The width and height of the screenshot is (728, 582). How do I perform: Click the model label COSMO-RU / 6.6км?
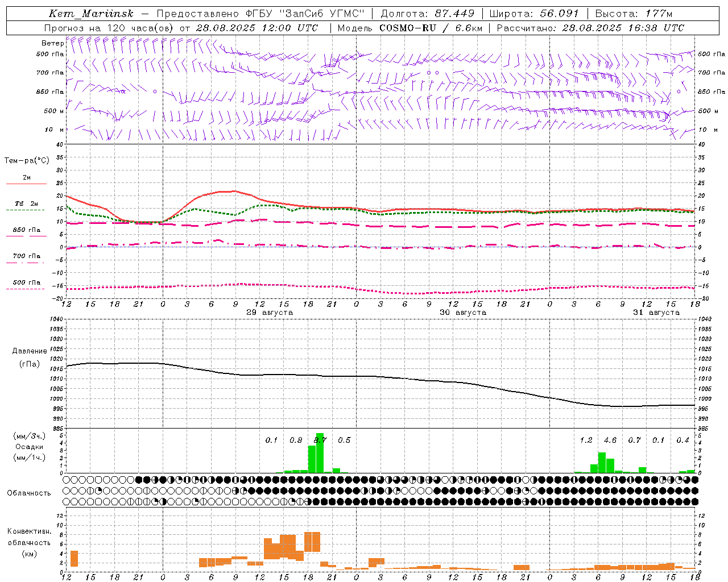[431, 28]
